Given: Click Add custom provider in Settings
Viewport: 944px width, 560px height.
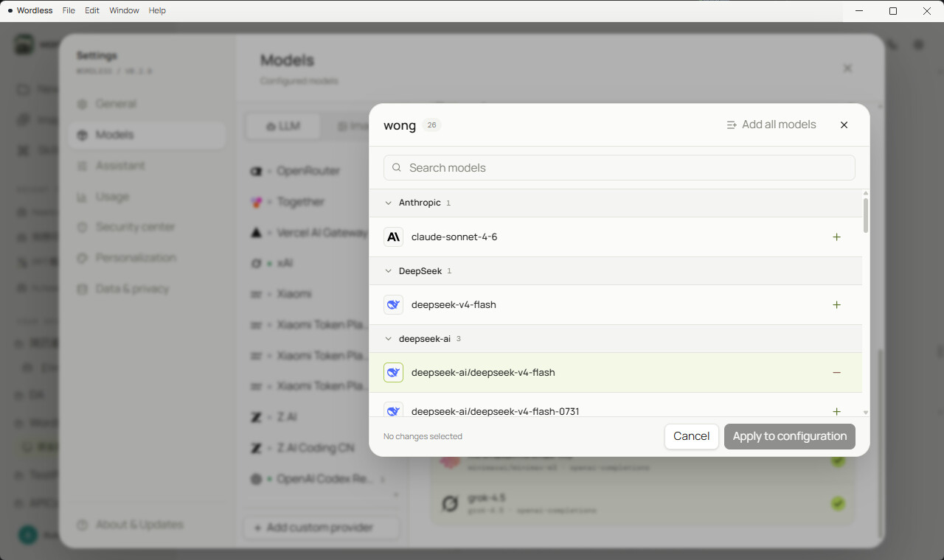Looking at the screenshot, I should pyautogui.click(x=322, y=528).
